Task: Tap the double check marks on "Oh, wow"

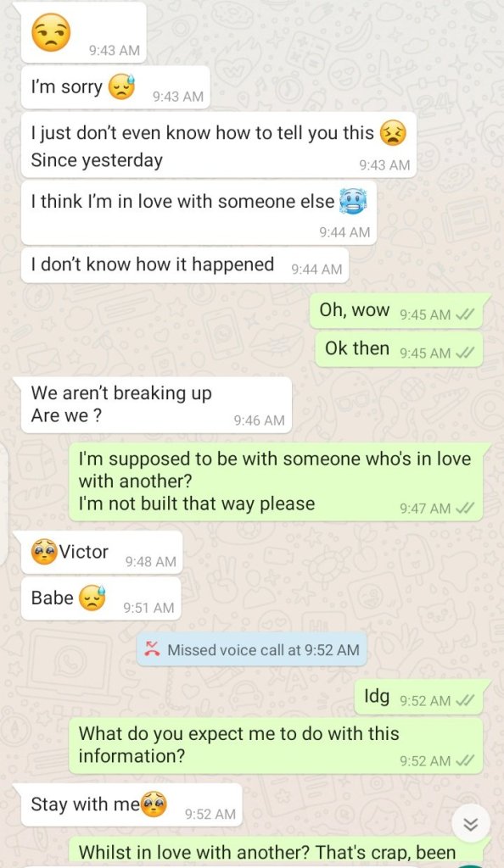Action: (465, 314)
